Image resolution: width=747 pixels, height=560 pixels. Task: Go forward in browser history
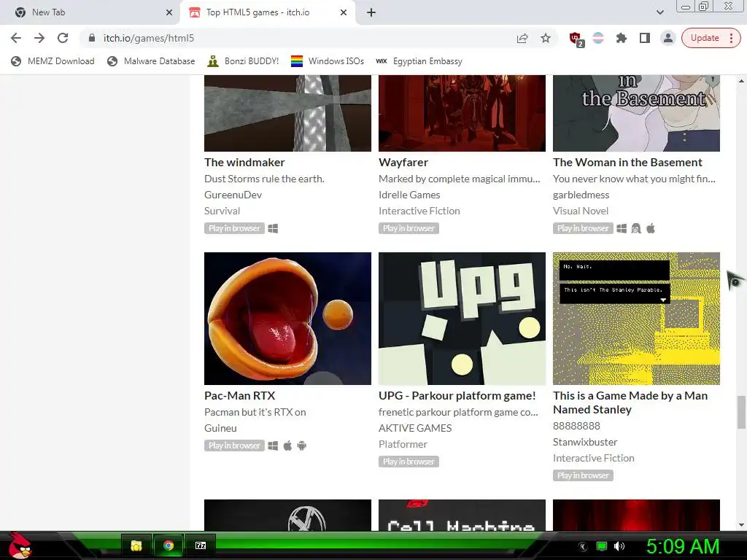point(39,38)
